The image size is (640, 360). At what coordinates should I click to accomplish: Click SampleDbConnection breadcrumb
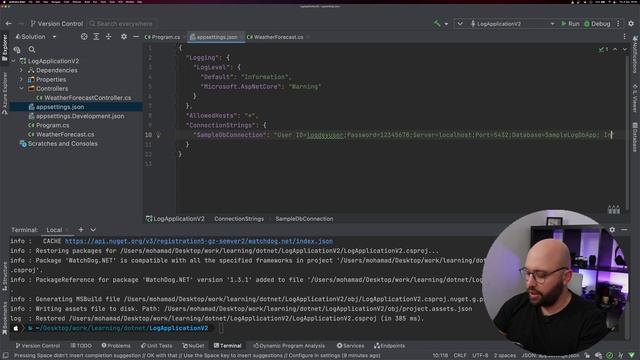click(304, 219)
